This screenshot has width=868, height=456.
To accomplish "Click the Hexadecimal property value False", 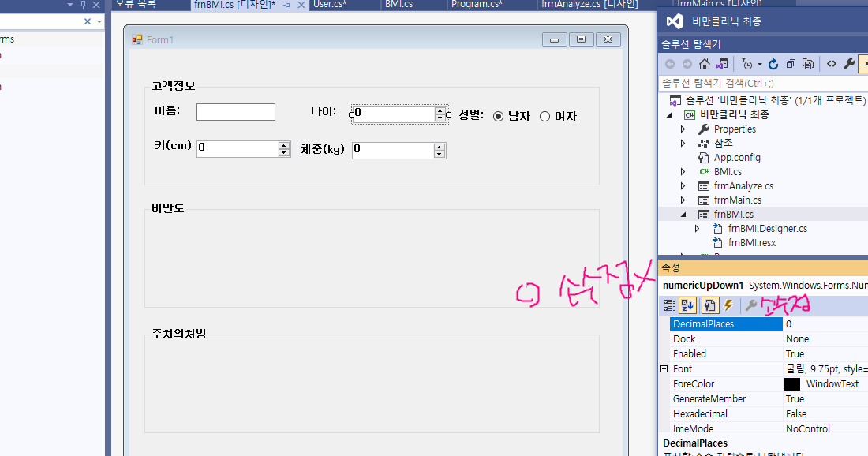I will (796, 414).
